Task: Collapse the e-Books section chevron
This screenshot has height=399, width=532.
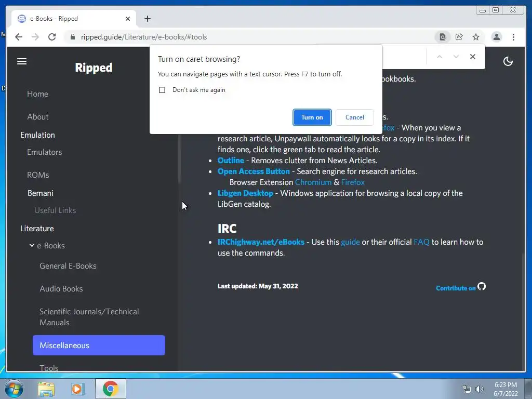Action: 32,245
